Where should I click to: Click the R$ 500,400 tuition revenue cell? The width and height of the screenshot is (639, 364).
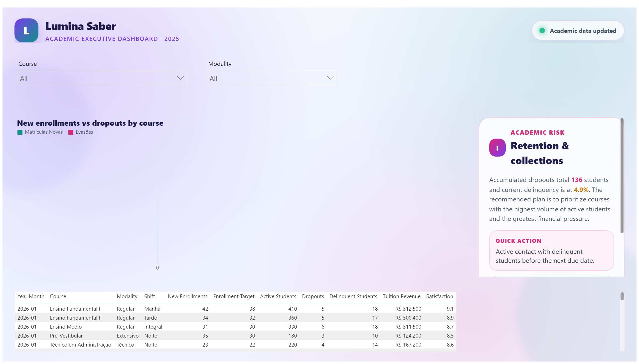coord(408,318)
